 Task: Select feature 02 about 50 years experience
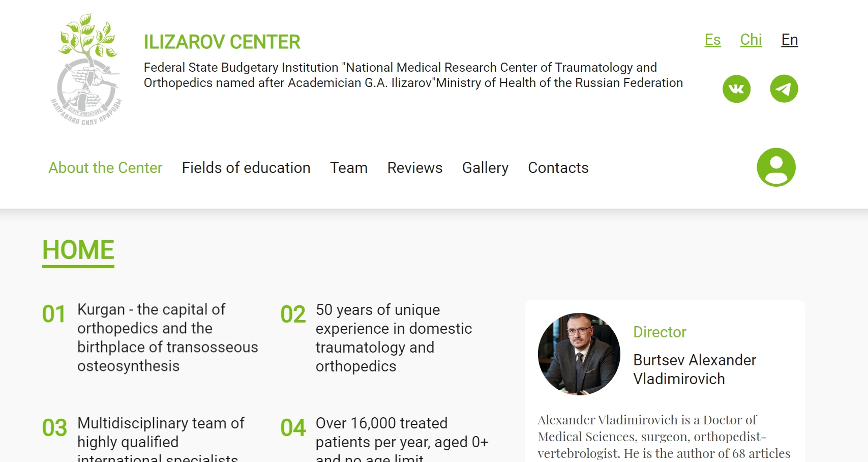[377, 338]
